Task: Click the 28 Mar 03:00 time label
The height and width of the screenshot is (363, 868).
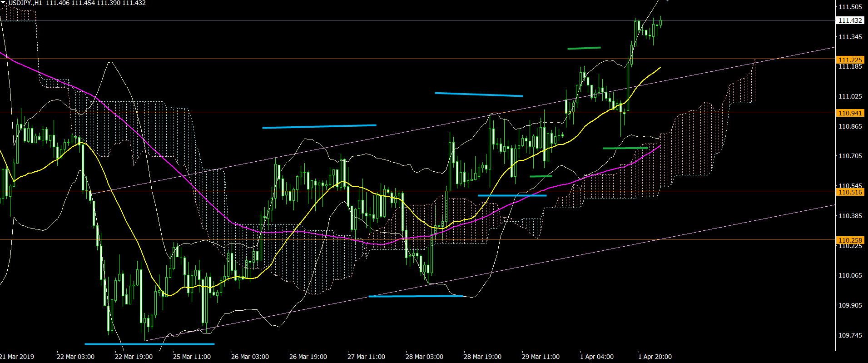Action: (424, 357)
